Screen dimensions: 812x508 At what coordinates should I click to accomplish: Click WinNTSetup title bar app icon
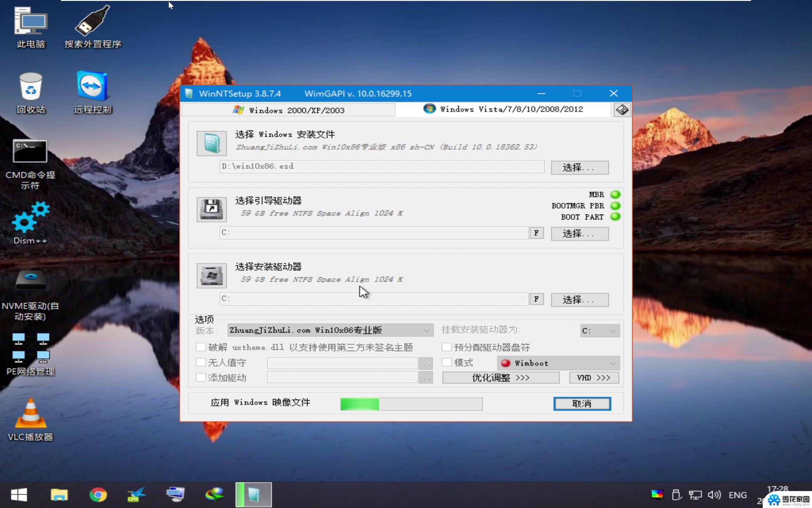[189, 93]
